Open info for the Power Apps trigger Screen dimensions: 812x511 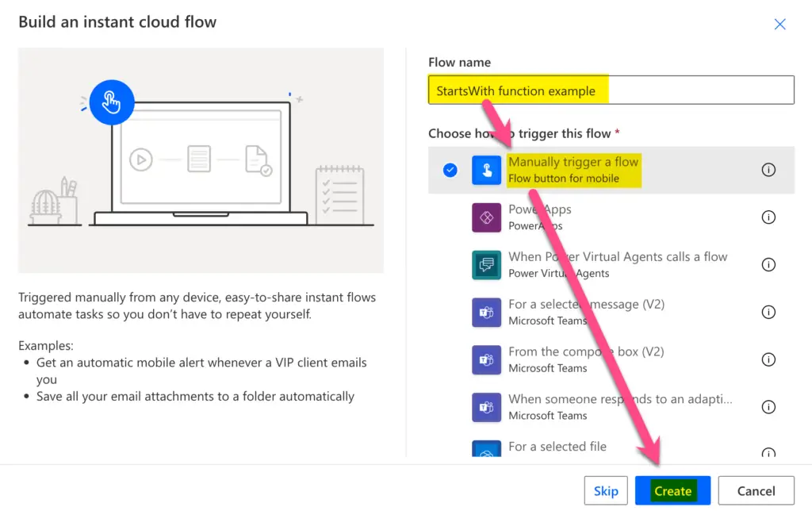tap(768, 217)
